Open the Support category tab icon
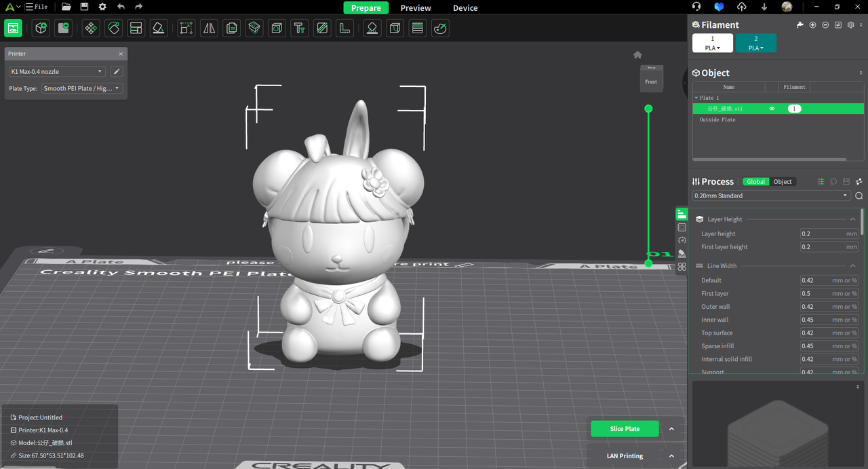 point(682,254)
